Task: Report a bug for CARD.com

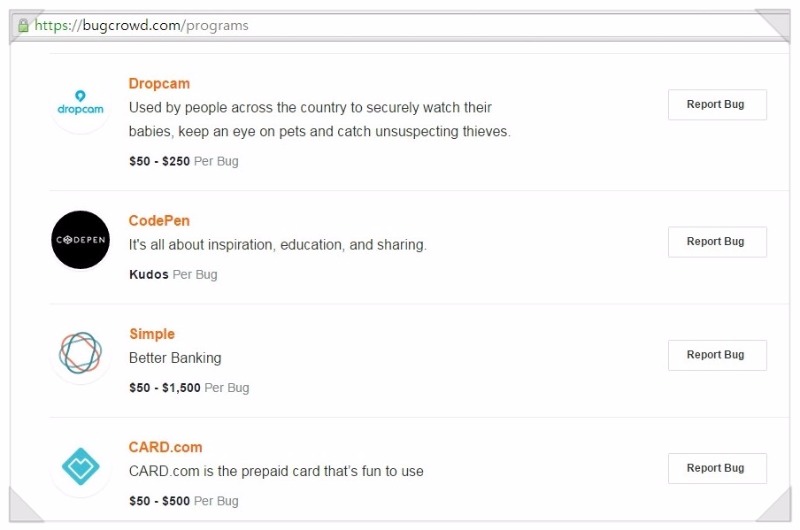Action: 717,468
